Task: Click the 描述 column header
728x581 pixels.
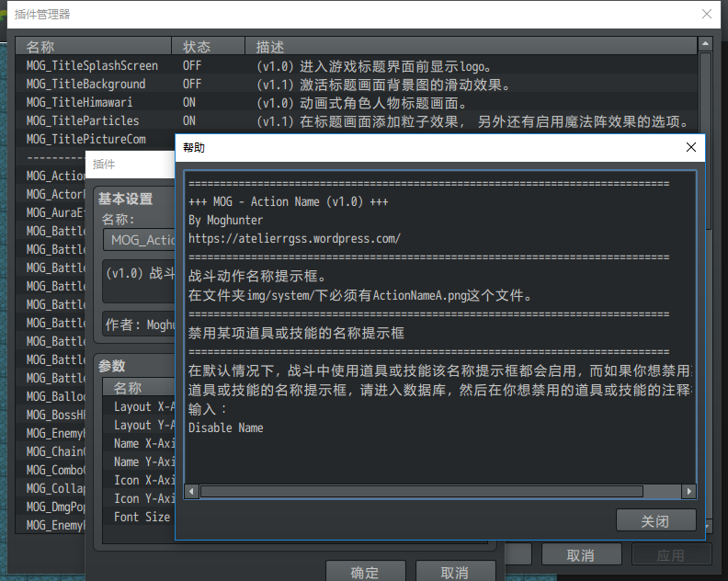Action: tap(471, 47)
